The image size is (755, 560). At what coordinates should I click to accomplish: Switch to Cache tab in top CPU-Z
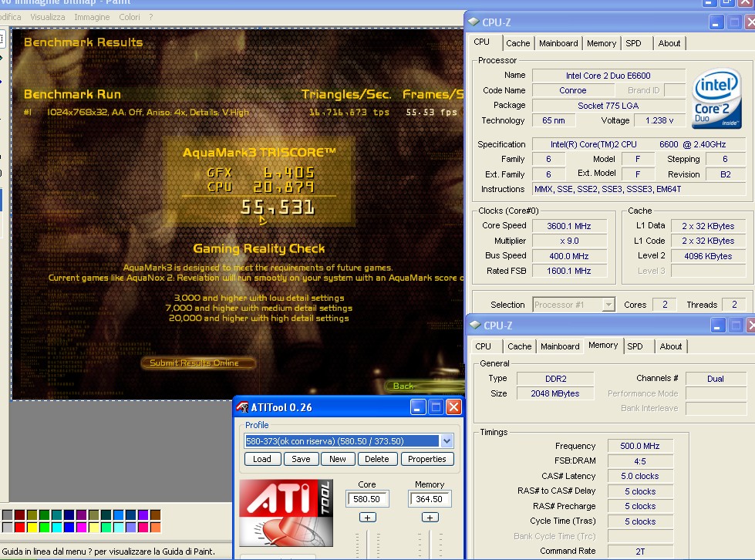(518, 43)
